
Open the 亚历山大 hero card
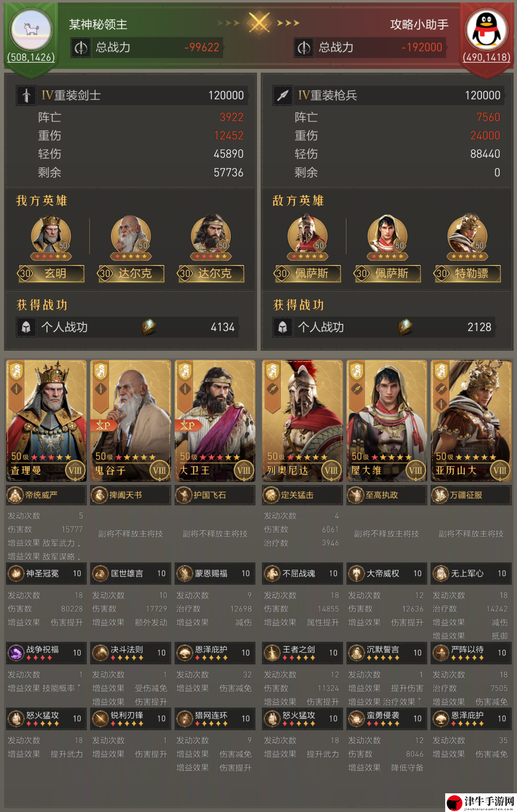click(471, 421)
